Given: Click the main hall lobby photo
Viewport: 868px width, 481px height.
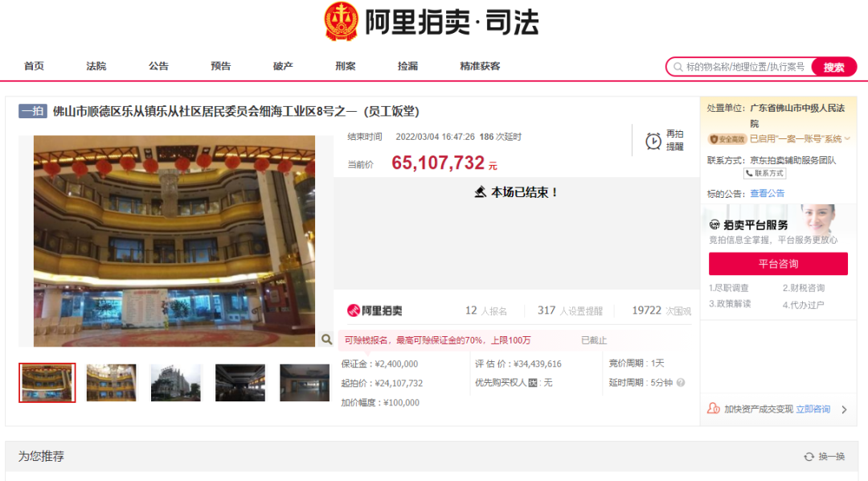Looking at the screenshot, I should click(174, 241).
